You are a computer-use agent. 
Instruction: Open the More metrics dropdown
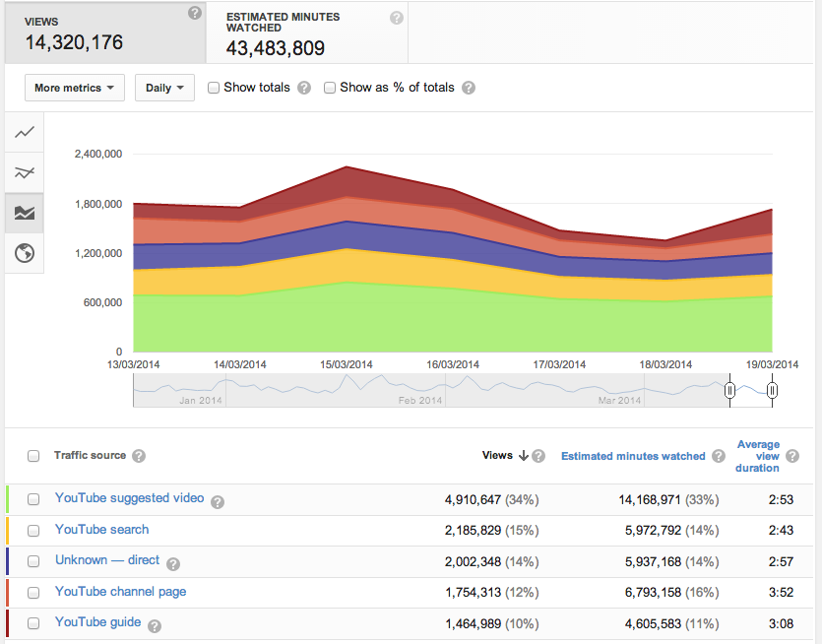[x=75, y=88]
